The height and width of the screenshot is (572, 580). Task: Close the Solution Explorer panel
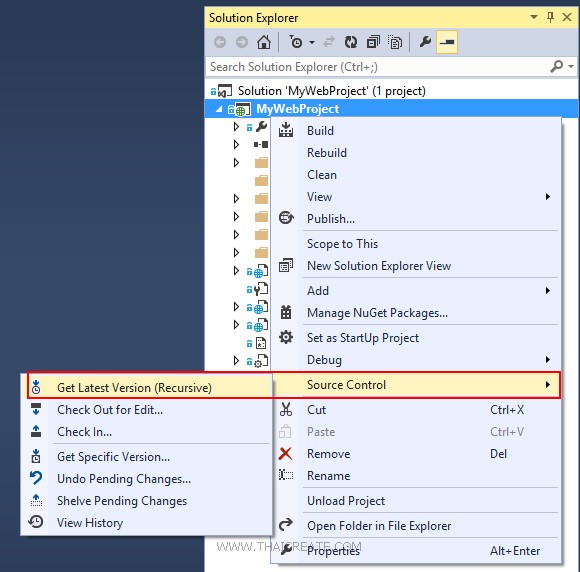coord(567,17)
